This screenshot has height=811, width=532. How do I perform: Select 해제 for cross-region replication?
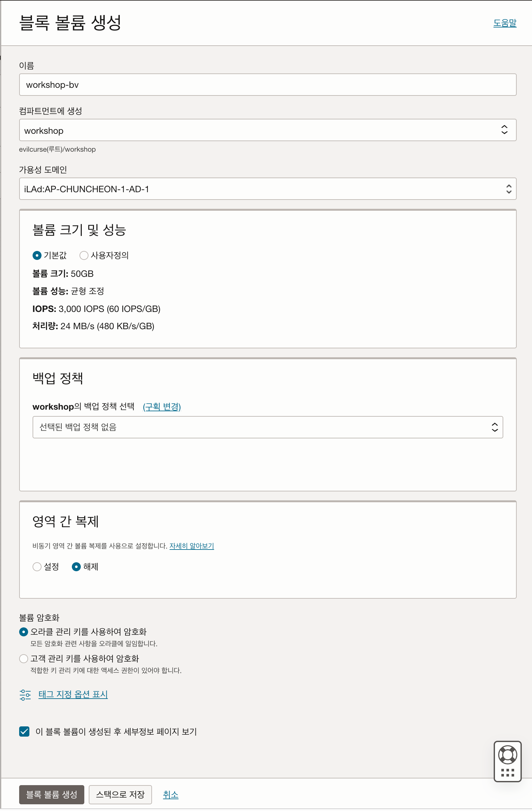76,566
